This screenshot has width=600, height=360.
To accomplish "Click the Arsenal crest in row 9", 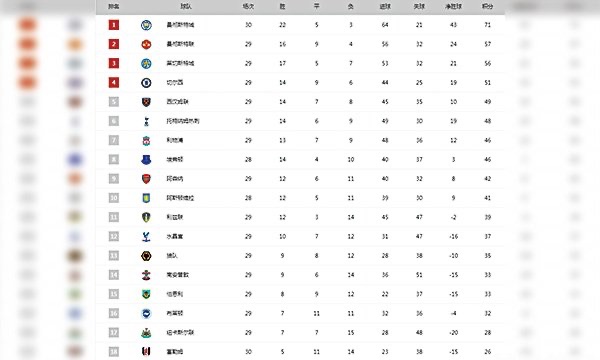I will pos(146,179).
